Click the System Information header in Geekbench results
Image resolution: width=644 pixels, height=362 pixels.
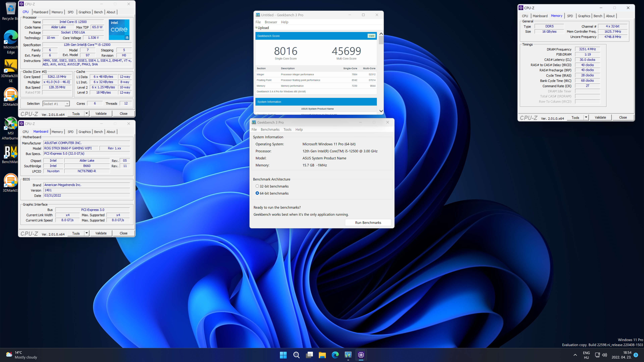(x=316, y=102)
